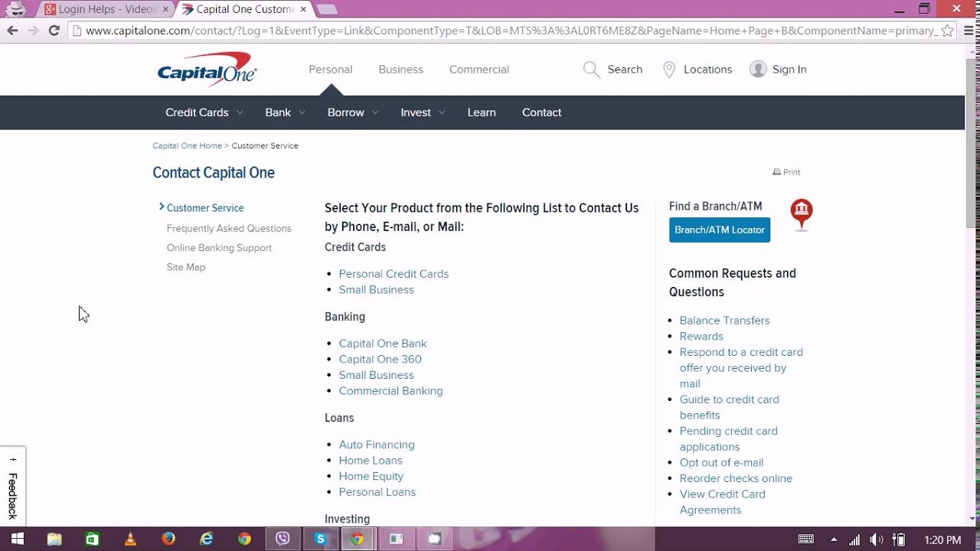Screen dimensions: 980x551
Task: Click the page vertical scrollbar thumb
Action: pyautogui.click(x=972, y=142)
